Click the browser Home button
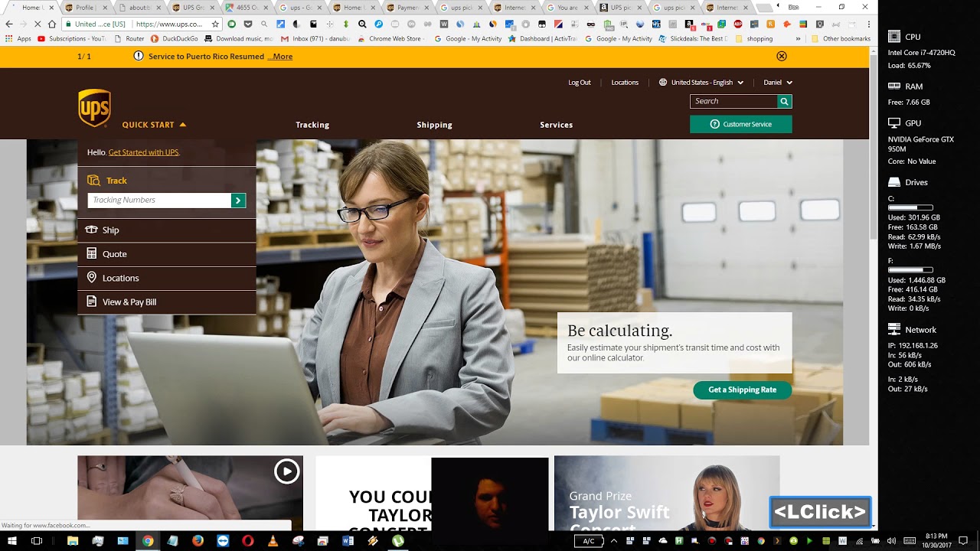The height and width of the screenshot is (551, 980). [x=51, y=24]
